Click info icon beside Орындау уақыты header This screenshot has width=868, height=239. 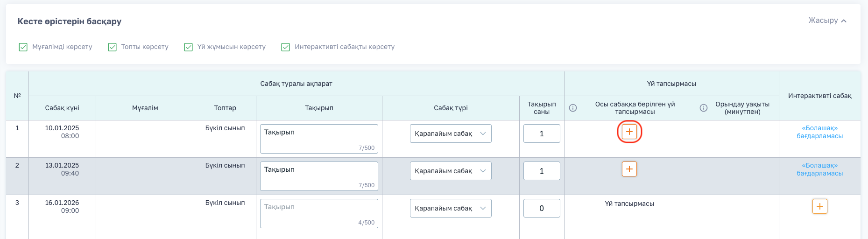pos(704,108)
